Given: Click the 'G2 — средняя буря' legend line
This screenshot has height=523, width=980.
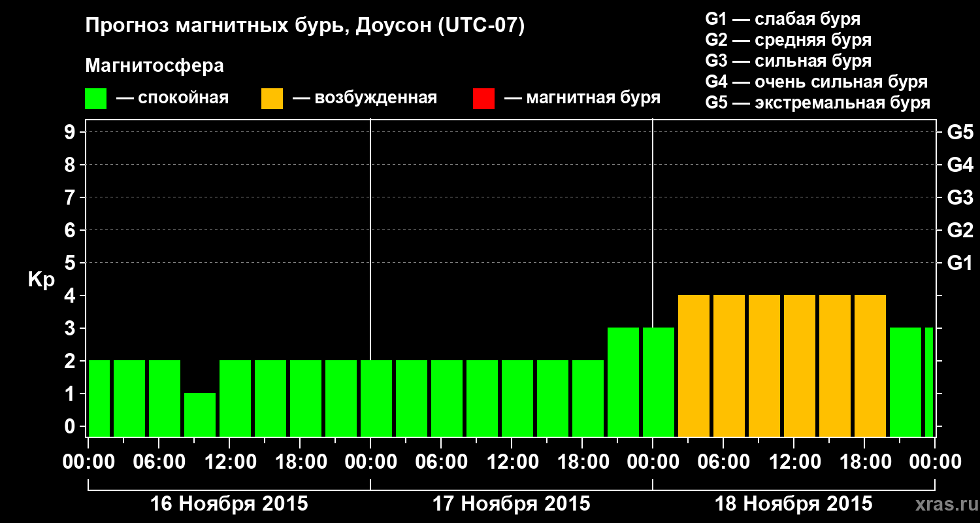Looking at the screenshot, I should point(789,40).
